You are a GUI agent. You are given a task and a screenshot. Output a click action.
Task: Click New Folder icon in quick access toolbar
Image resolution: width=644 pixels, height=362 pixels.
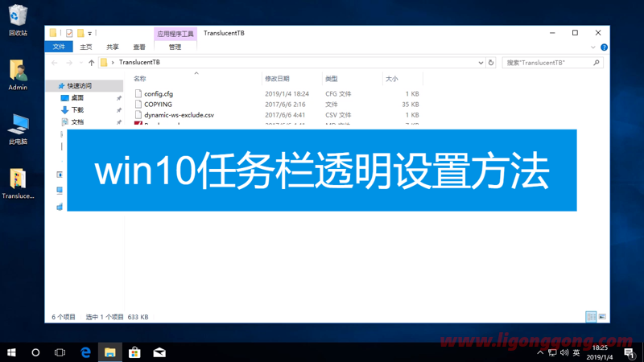tap(80, 33)
